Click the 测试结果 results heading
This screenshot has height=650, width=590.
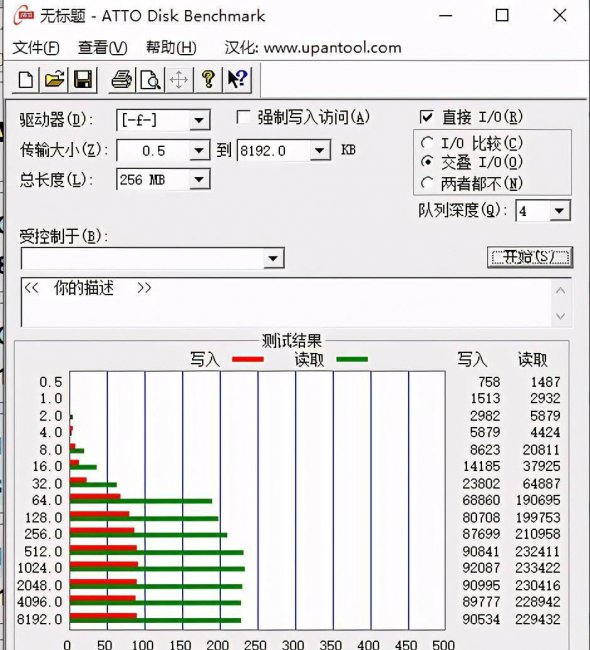click(x=291, y=341)
